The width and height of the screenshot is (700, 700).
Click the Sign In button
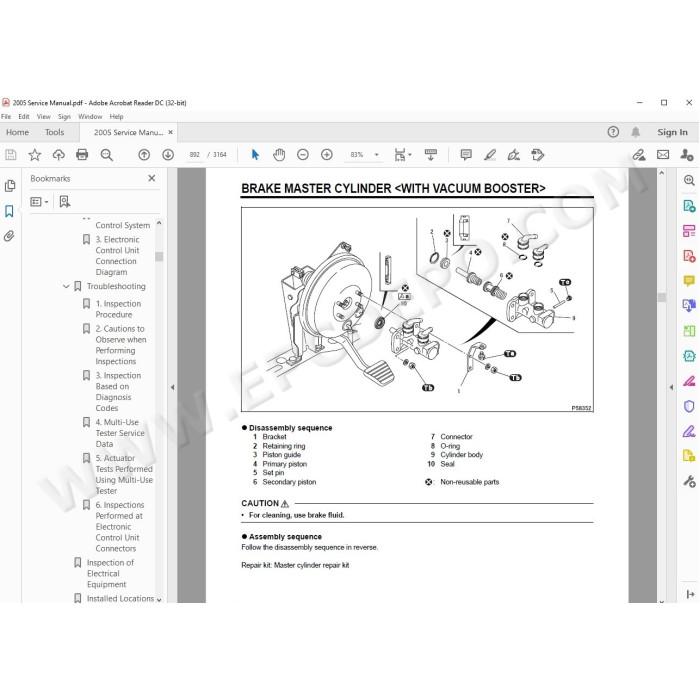pos(672,132)
